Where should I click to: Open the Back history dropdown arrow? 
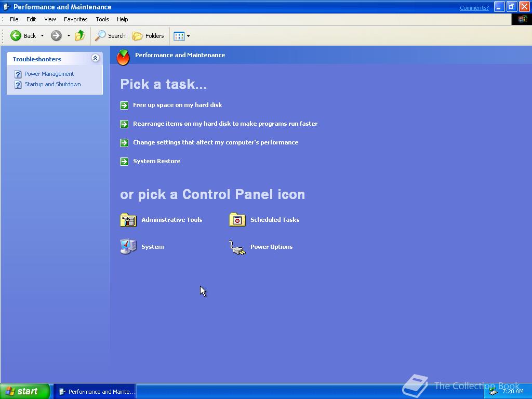[x=42, y=36]
